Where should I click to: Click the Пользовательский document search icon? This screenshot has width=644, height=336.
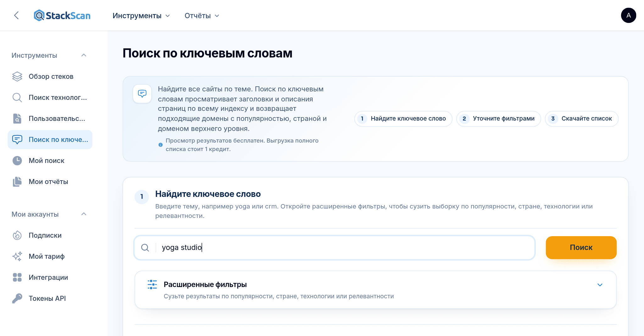click(17, 119)
